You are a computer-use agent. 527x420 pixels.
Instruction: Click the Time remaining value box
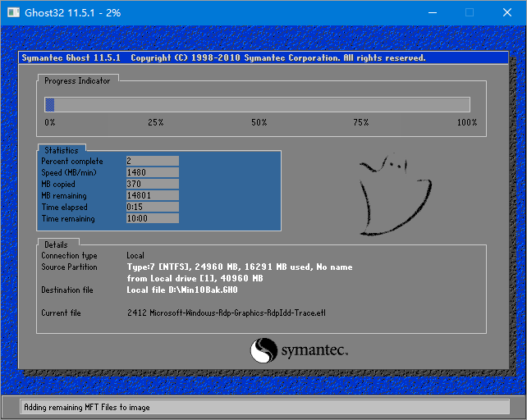coord(152,219)
